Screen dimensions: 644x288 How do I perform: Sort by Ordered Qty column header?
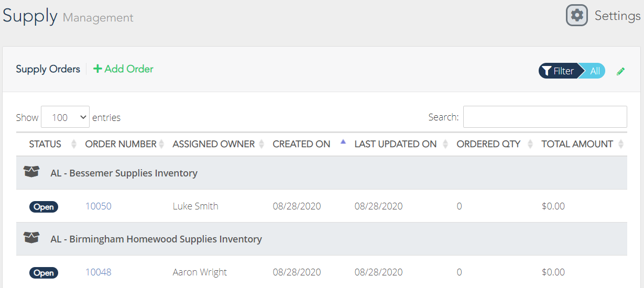pos(488,144)
